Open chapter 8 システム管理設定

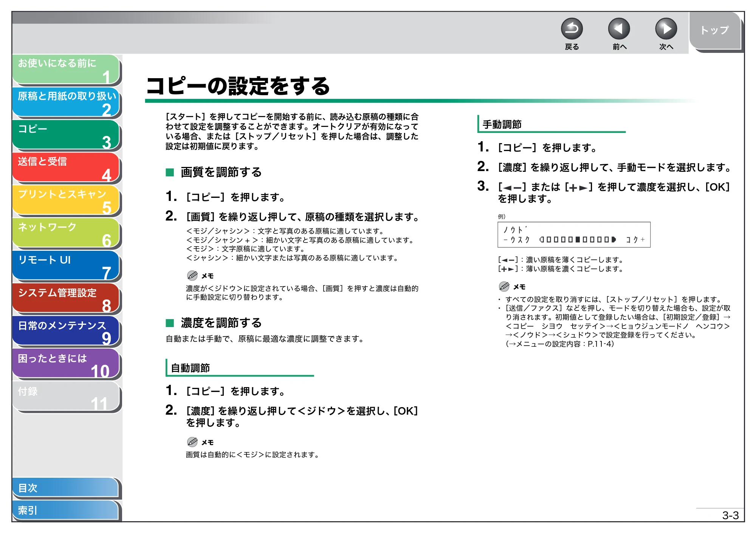coord(66,299)
